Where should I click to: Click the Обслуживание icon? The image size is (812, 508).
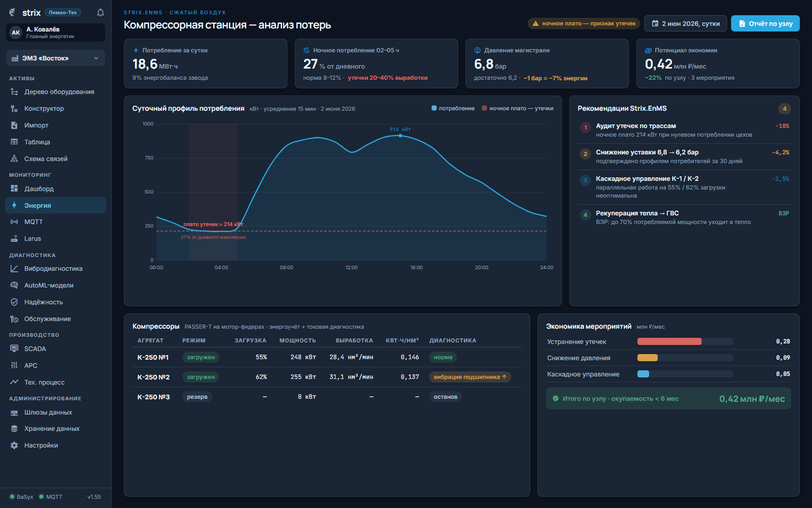14,319
